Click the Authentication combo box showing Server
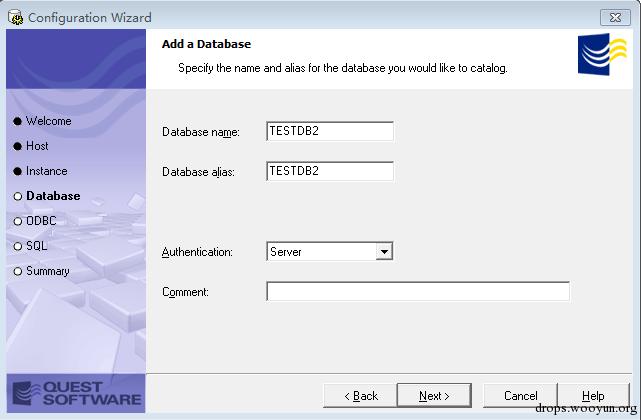Viewport: 641px width, 420px height. point(321,252)
